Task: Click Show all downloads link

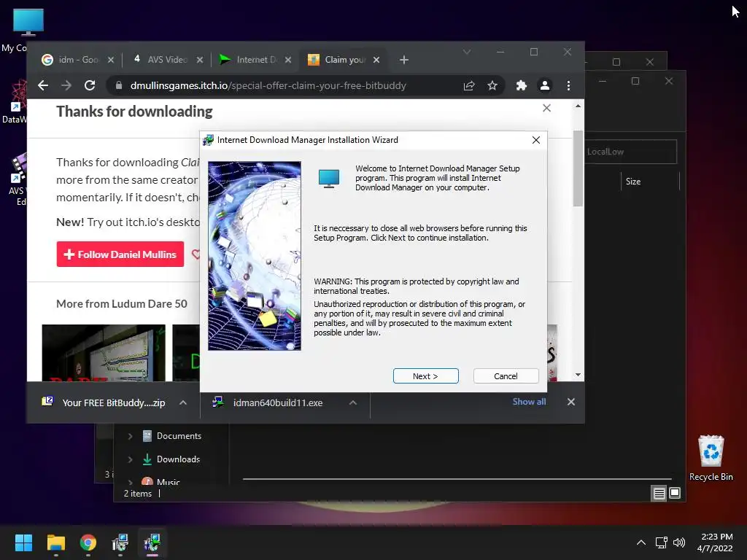Action: pos(529,402)
